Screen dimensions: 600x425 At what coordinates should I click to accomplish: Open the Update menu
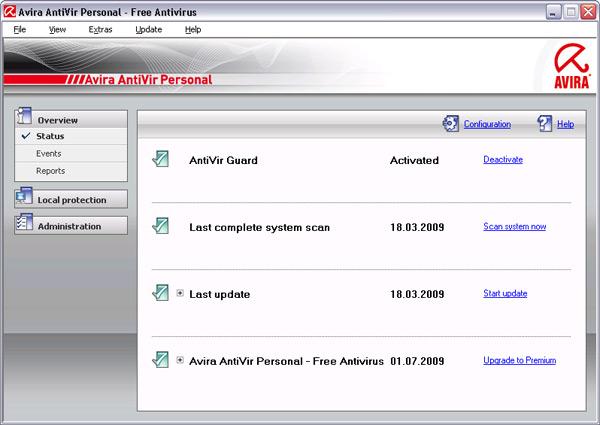click(x=148, y=30)
